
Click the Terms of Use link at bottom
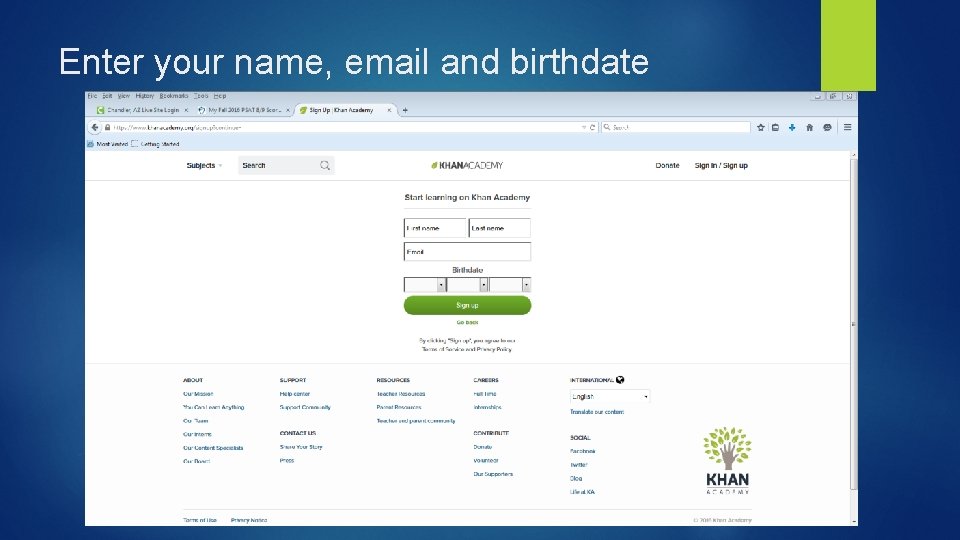200,520
